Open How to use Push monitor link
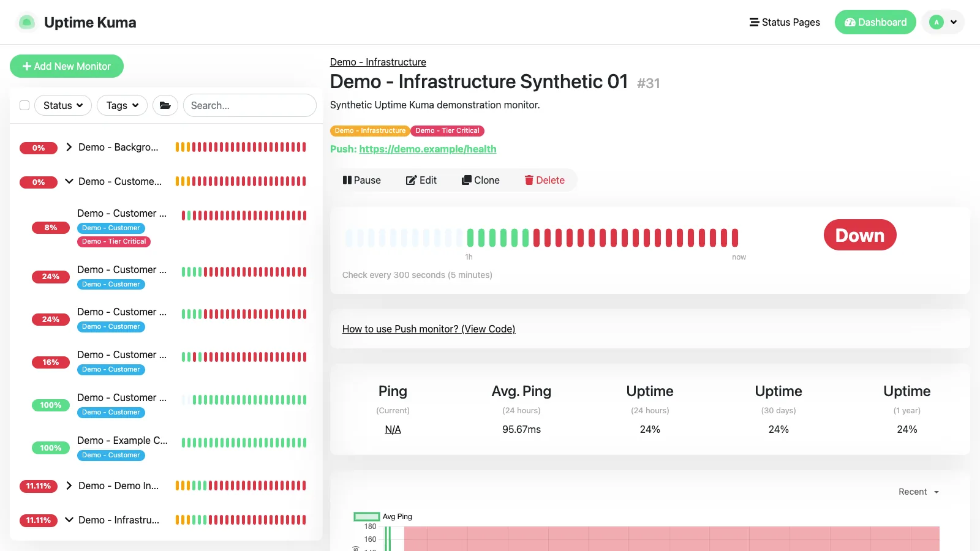 click(429, 329)
